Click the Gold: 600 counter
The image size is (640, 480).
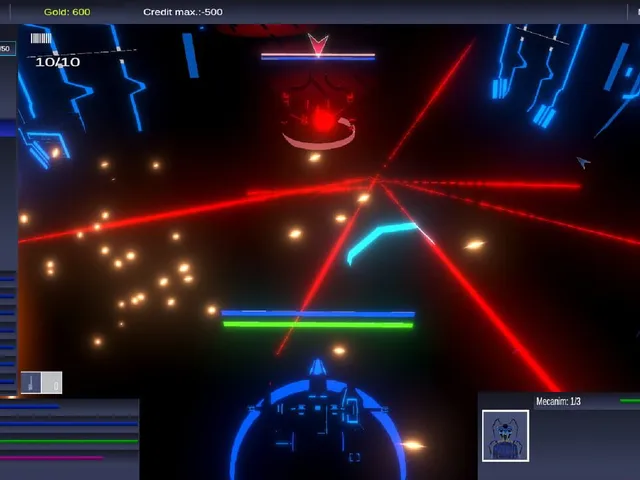pos(67,12)
